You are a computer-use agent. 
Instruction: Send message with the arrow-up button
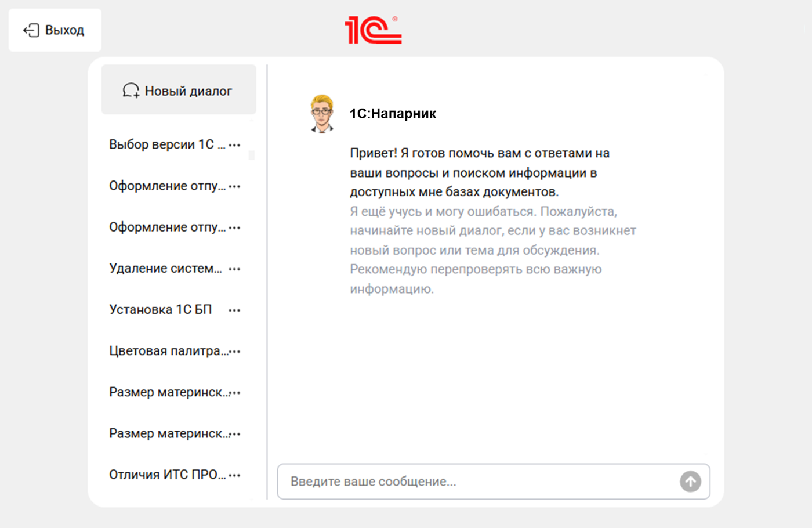point(690,482)
